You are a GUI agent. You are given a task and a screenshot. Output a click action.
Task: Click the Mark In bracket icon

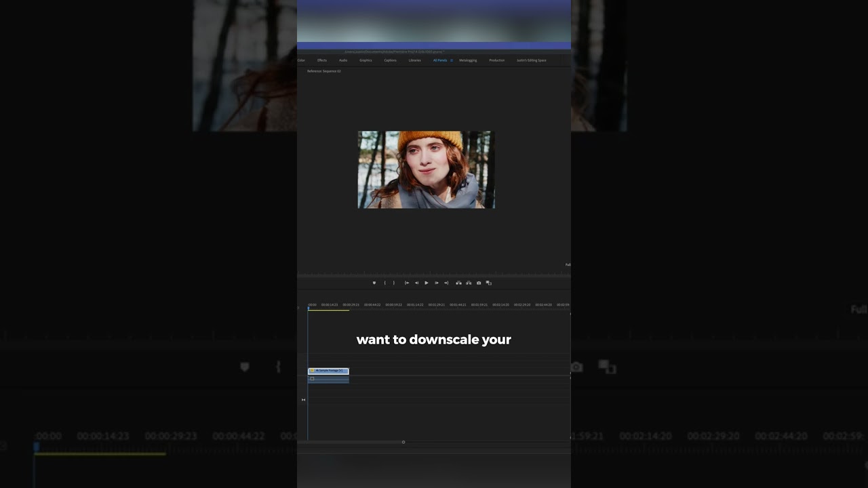pyautogui.click(x=385, y=283)
